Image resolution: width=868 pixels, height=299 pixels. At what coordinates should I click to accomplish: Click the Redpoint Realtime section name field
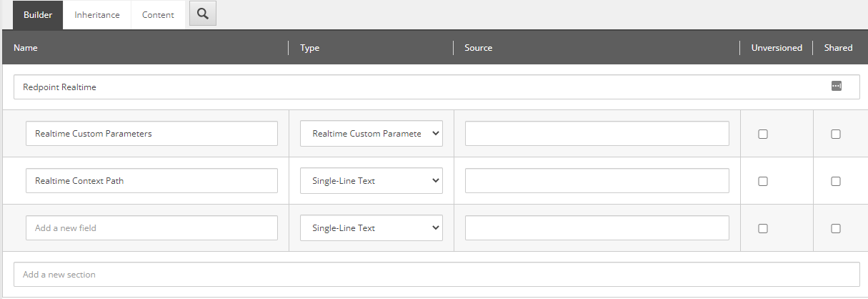pos(414,87)
